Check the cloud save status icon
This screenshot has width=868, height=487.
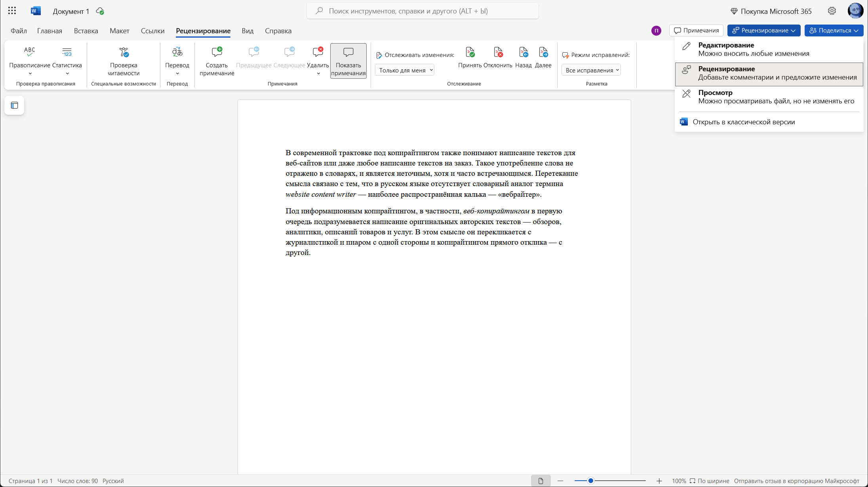click(x=100, y=11)
